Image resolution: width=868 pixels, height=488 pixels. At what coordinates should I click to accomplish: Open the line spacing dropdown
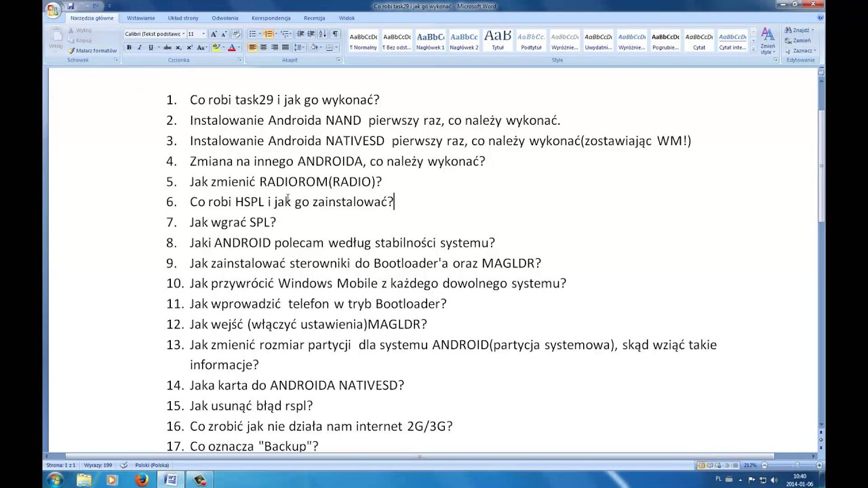pos(299,47)
